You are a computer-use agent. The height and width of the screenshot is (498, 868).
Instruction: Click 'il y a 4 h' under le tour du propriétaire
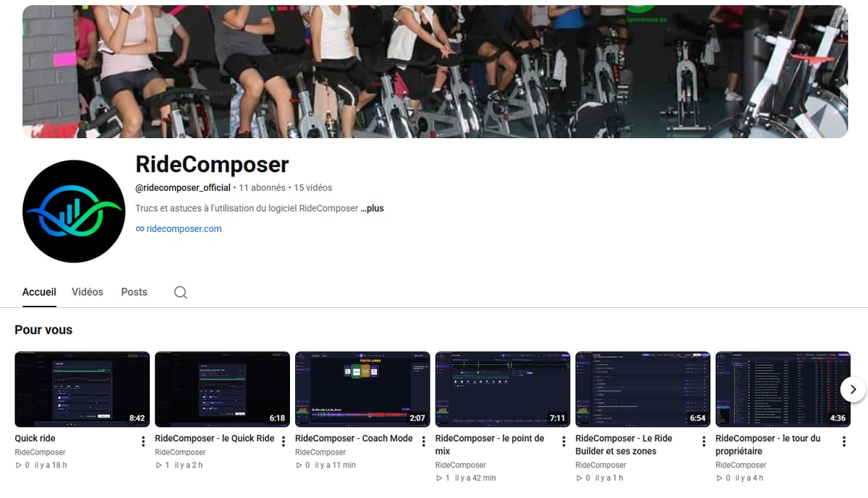point(749,478)
